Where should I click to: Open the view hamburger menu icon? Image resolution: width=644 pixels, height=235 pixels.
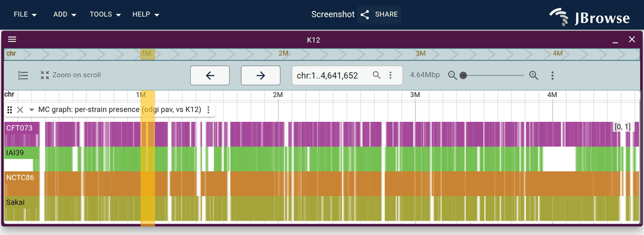12,40
